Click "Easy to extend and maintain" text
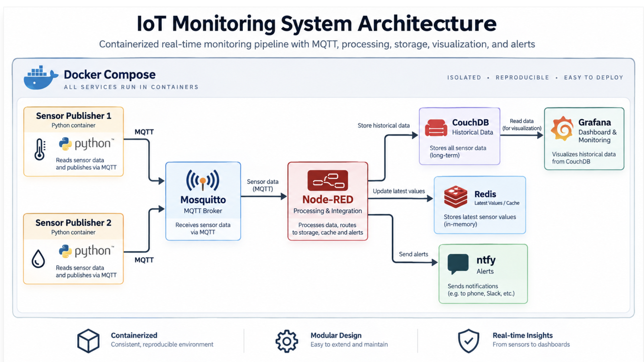Image resolution: width=644 pixels, height=362 pixels. pyautogui.click(x=349, y=344)
